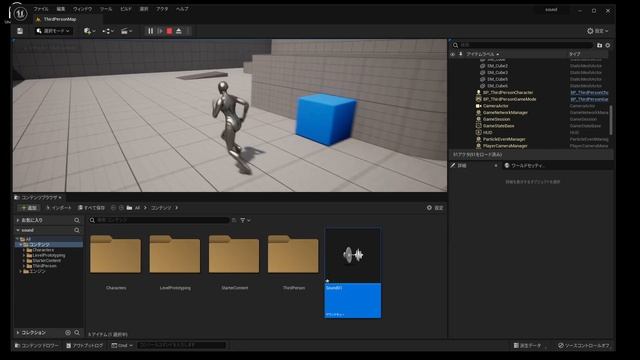Click すべて保存 save all button

click(x=91, y=208)
